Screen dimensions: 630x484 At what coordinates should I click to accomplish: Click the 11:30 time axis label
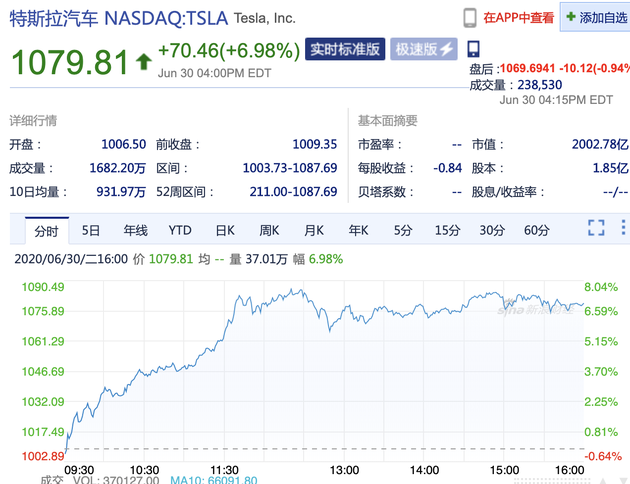tap(224, 470)
